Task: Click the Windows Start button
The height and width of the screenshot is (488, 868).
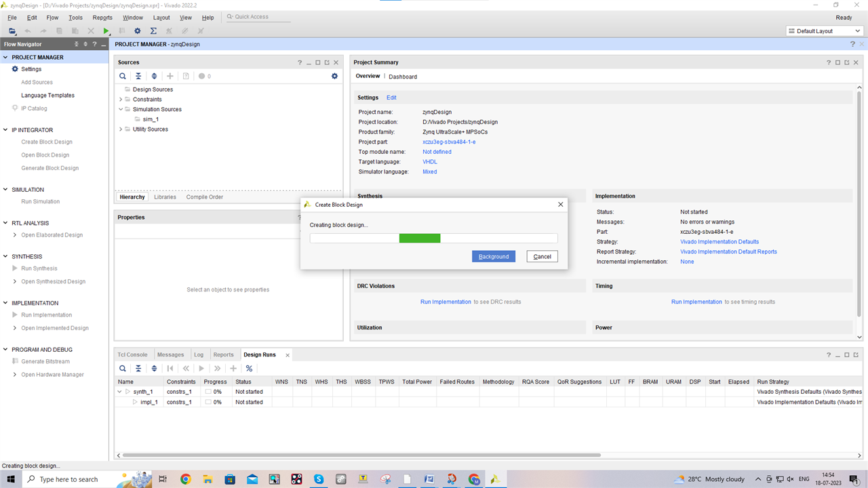Action: click(11, 479)
